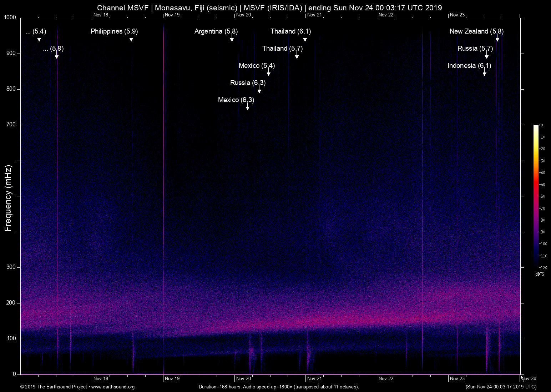Click 'Nov 20' on the bottom date axis
The width and height of the screenshot is (551, 392).
pyautogui.click(x=243, y=379)
